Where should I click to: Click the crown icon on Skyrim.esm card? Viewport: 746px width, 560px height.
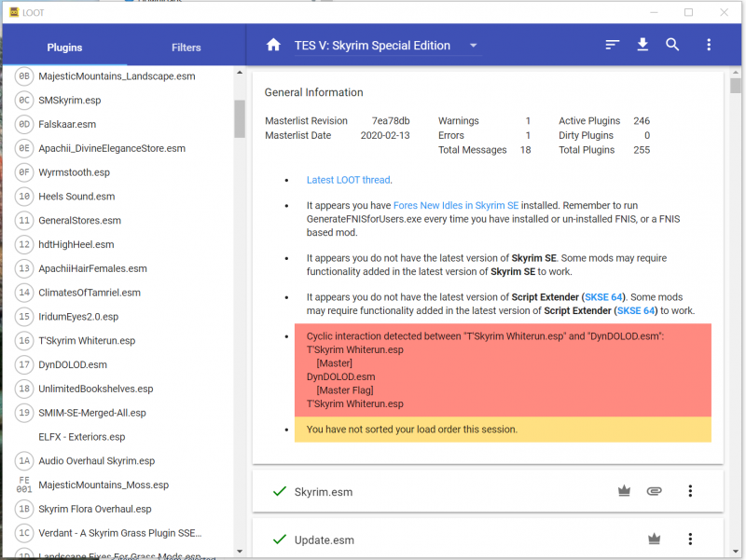(624, 491)
